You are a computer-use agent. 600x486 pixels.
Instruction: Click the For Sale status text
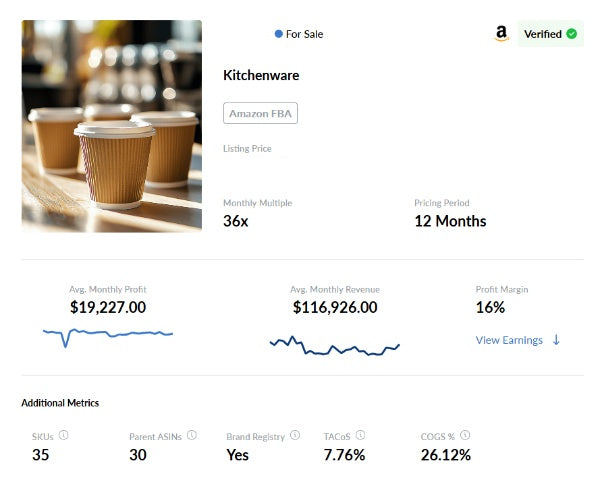click(305, 34)
